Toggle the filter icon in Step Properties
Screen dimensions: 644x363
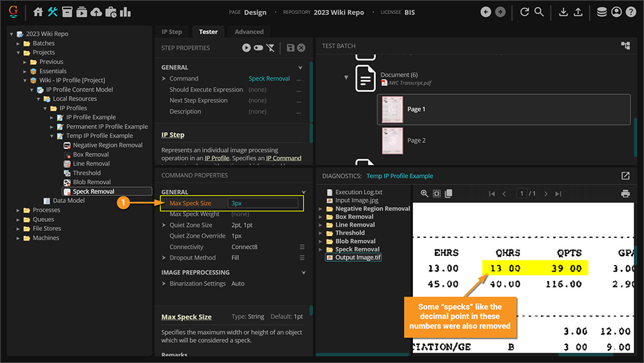[270, 48]
